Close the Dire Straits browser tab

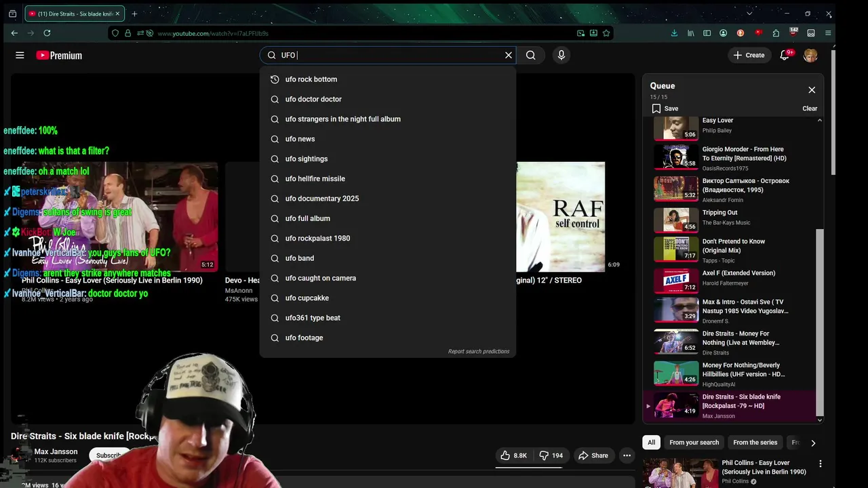click(x=117, y=14)
